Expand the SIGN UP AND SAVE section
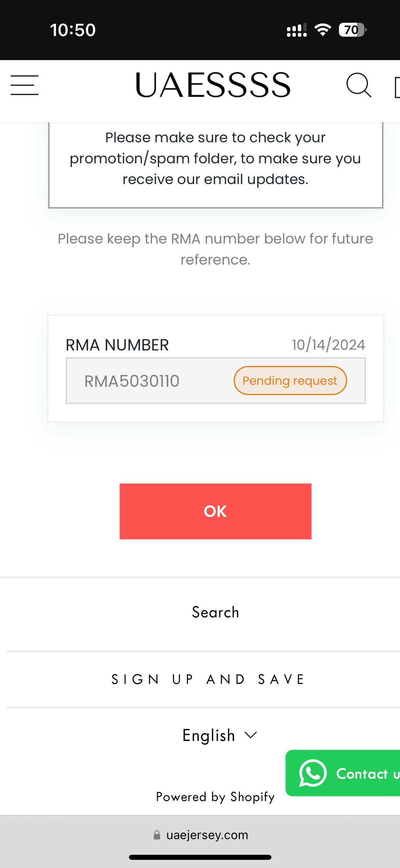 click(x=208, y=680)
